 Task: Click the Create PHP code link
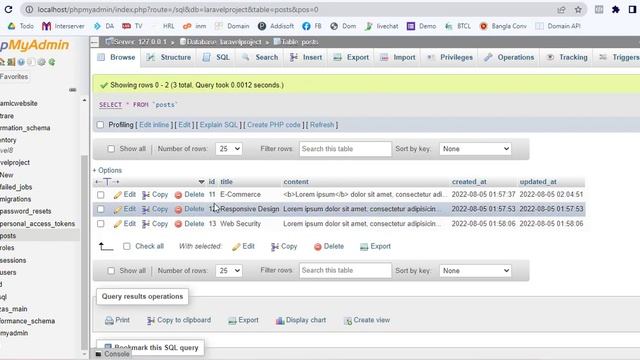point(274,125)
